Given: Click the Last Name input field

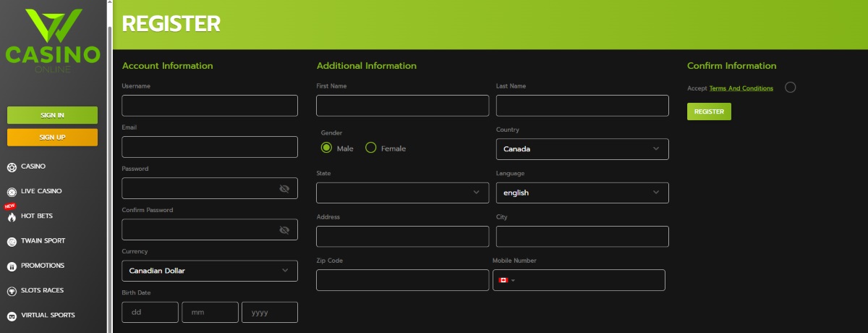Looking at the screenshot, I should (582, 106).
